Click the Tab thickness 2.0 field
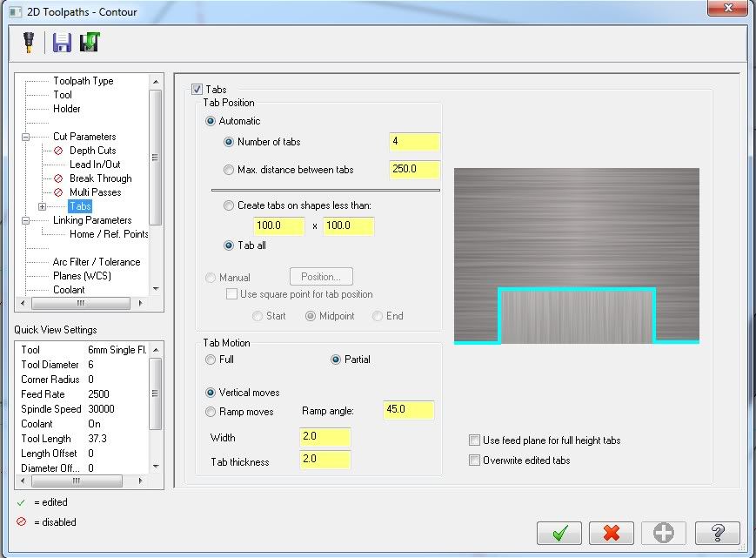Image resolution: width=756 pixels, height=558 pixels. [324, 459]
